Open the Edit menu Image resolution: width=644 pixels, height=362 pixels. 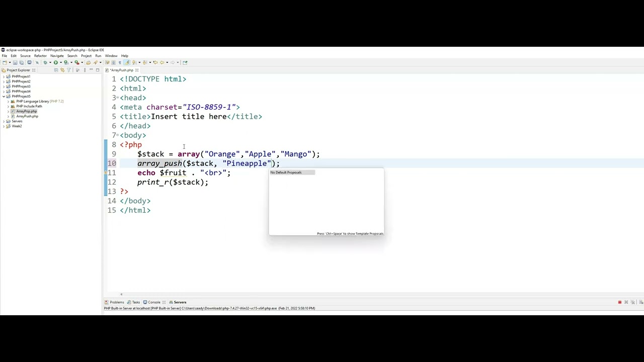click(14, 56)
